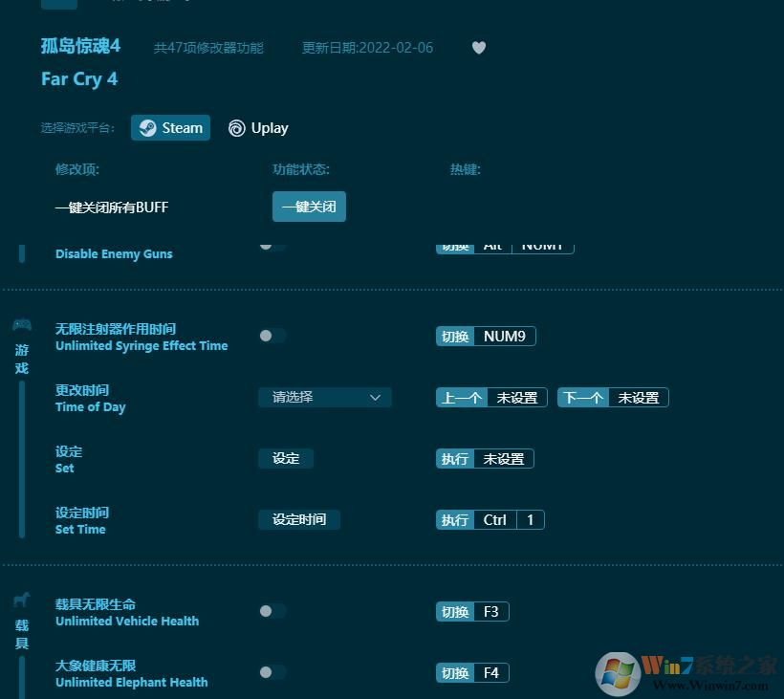
Task: Click the 设定 Set button
Action: (x=285, y=458)
